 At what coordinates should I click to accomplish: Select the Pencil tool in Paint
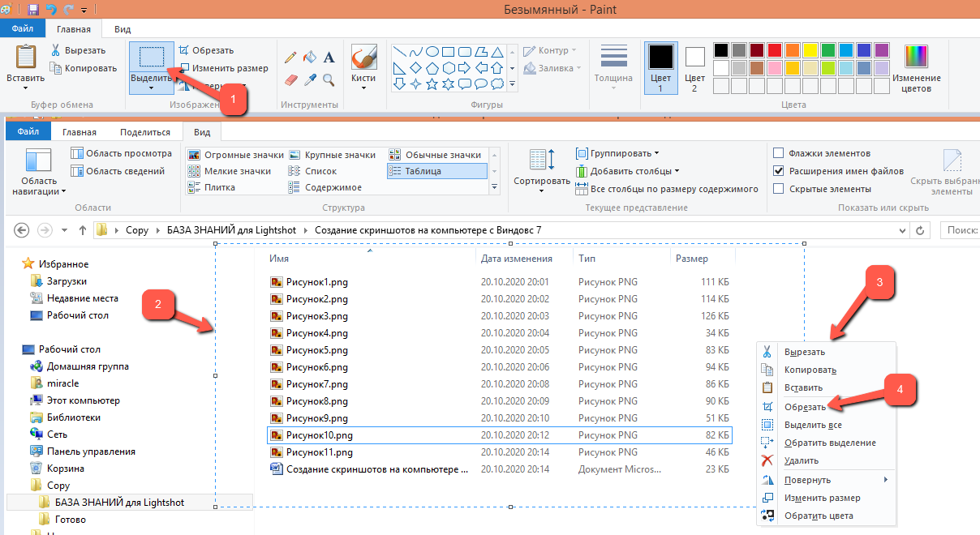(x=290, y=58)
